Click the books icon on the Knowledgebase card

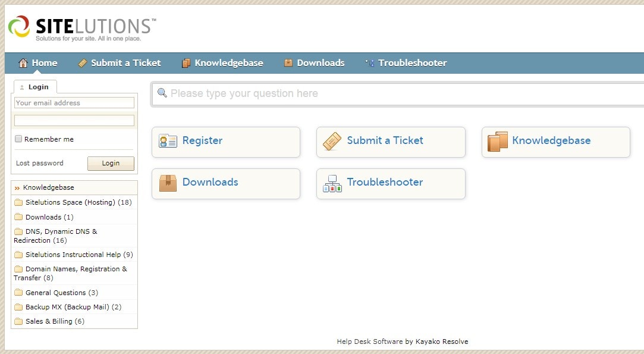(497, 142)
